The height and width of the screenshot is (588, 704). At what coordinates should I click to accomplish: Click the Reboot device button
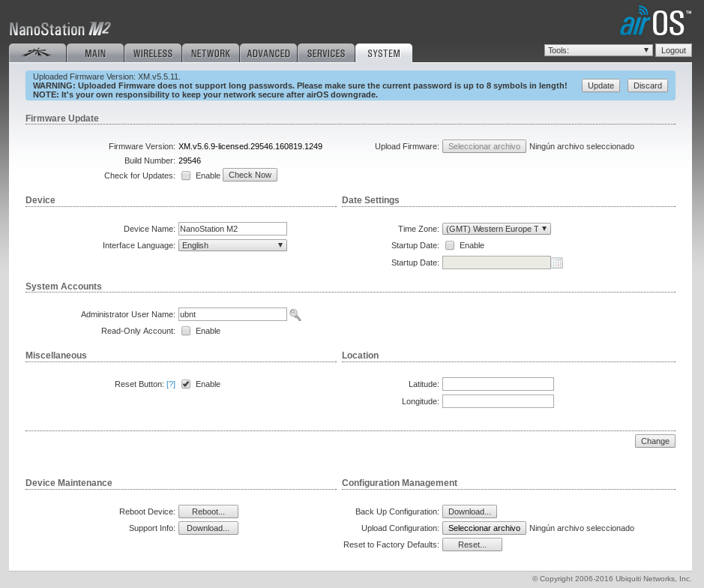[x=208, y=511]
